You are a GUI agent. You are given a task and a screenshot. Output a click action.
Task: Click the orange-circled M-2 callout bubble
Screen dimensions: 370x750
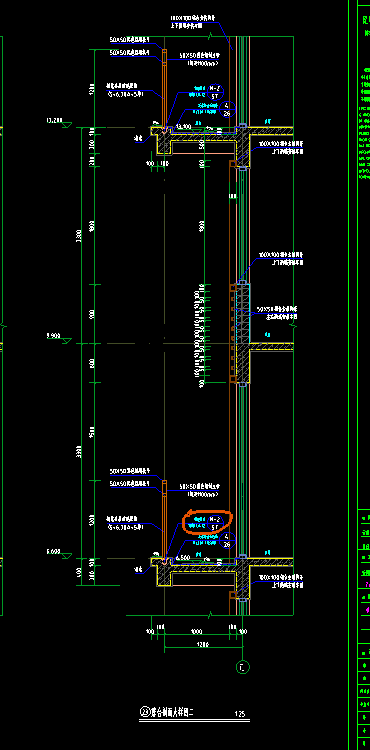(215, 522)
